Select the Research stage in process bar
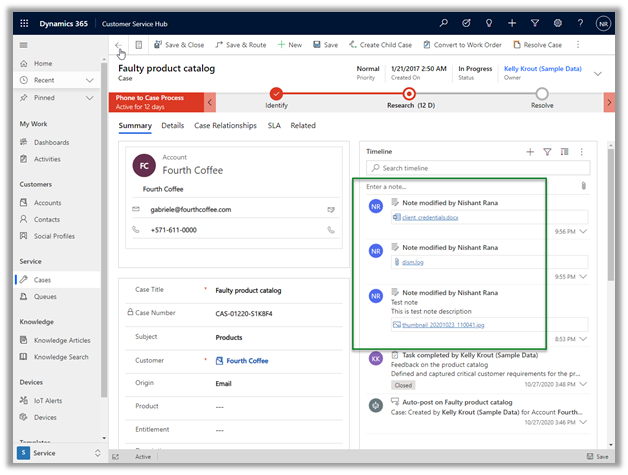 click(x=408, y=94)
